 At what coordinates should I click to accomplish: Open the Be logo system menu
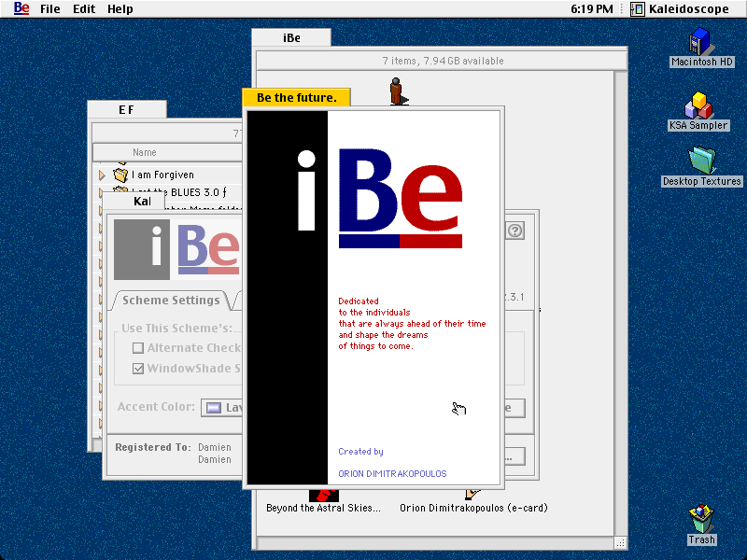point(21,8)
